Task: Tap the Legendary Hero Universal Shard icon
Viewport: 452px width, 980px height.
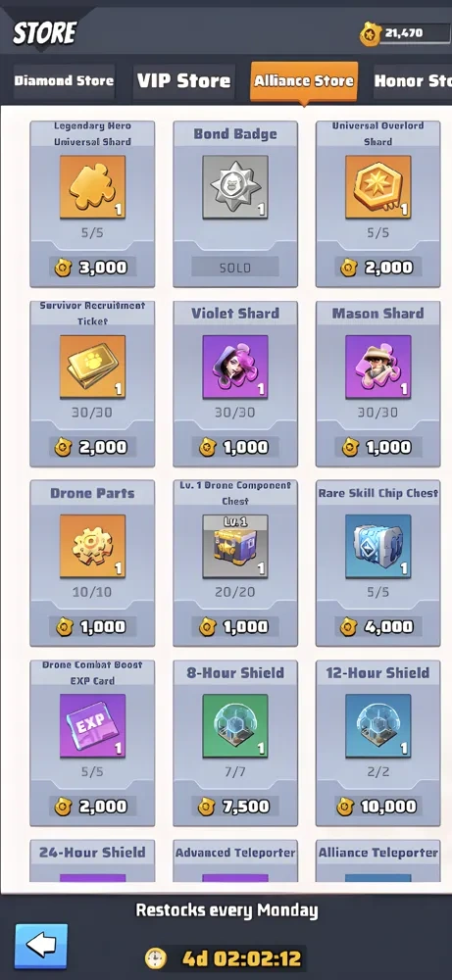Action: (92, 187)
